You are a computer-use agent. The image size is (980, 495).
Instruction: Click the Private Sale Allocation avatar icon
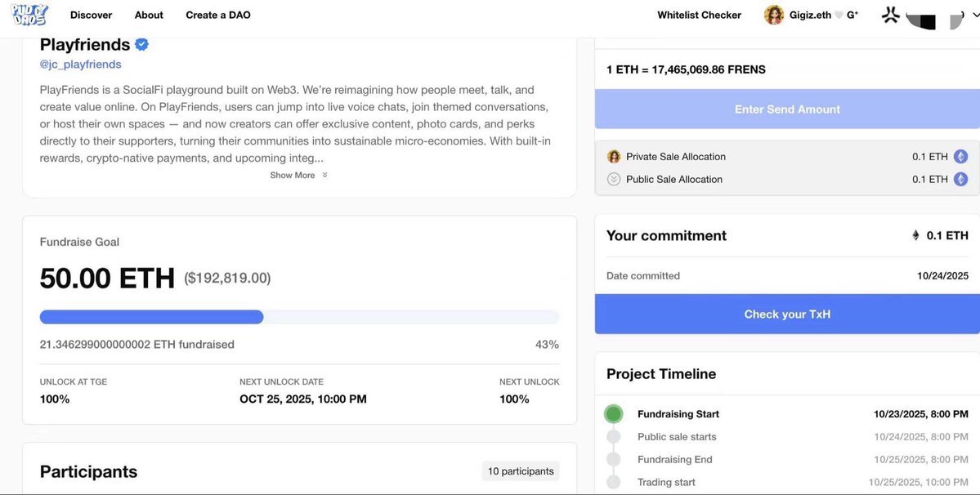coord(614,157)
